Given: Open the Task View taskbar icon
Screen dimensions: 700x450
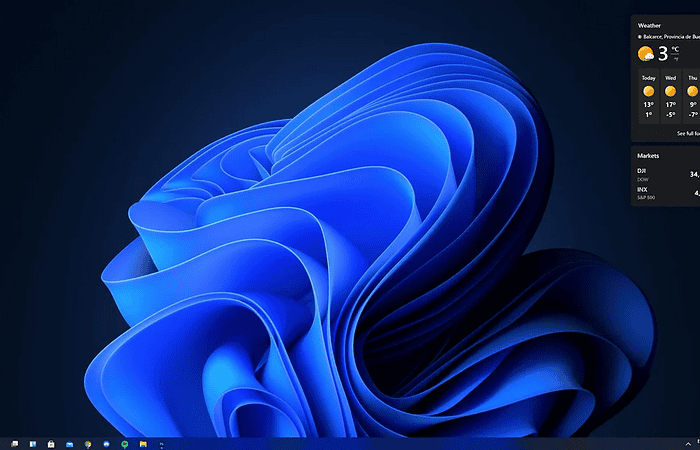Looking at the screenshot, I should coord(15,444).
